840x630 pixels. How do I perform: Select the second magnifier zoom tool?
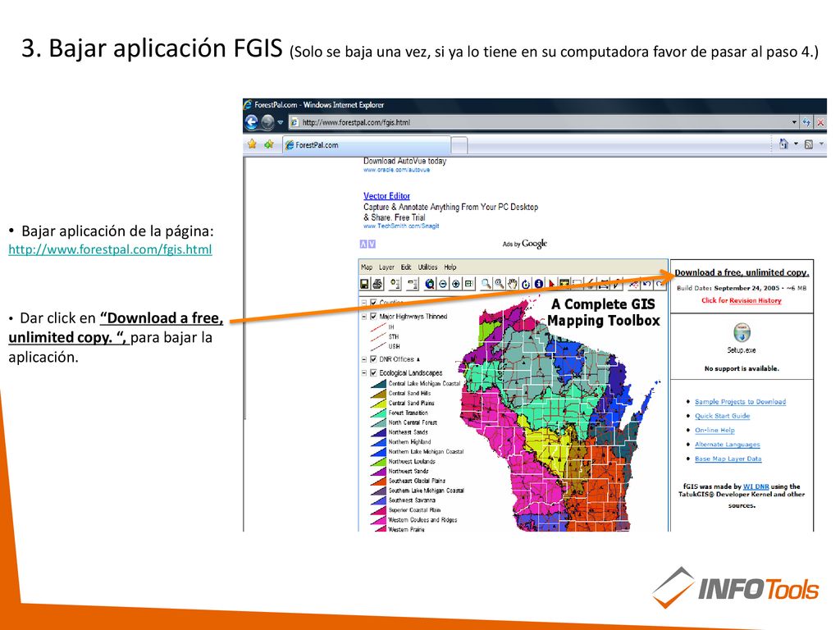point(500,283)
